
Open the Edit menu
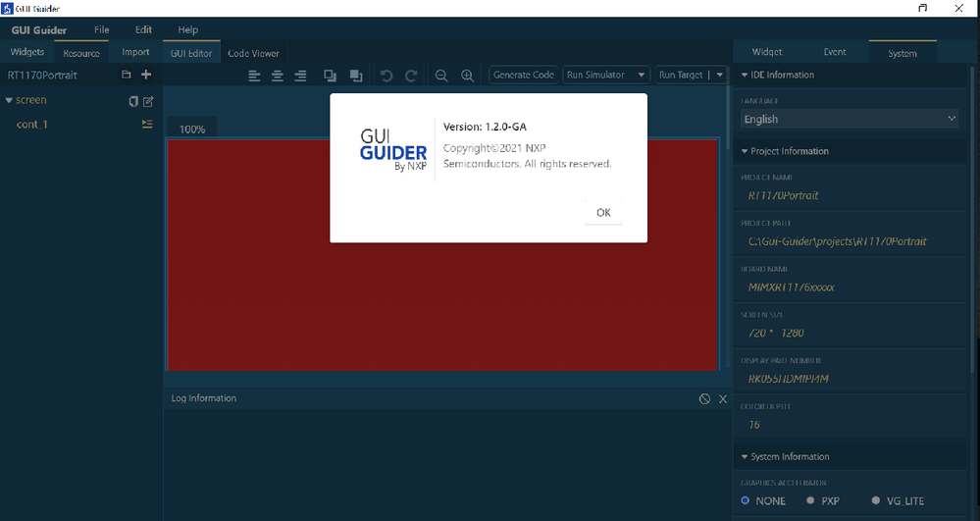[x=144, y=29]
